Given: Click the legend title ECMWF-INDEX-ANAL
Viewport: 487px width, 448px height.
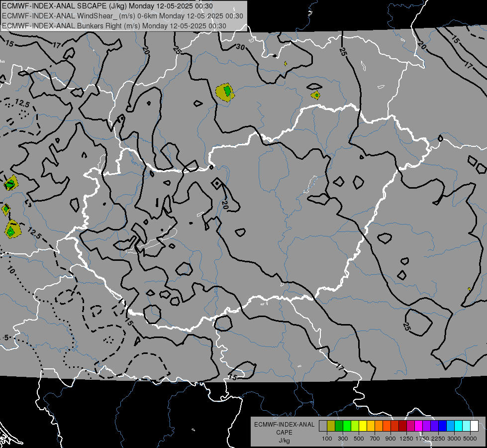Looking at the screenshot, I should (x=284, y=425).
